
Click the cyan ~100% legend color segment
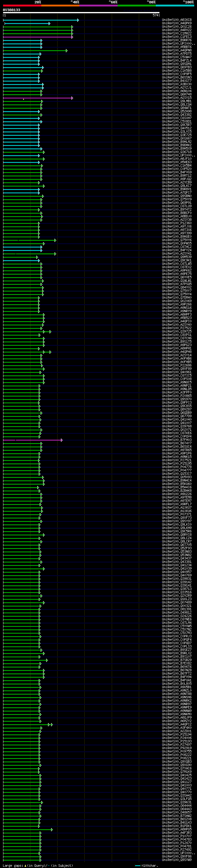pos(175,6)
